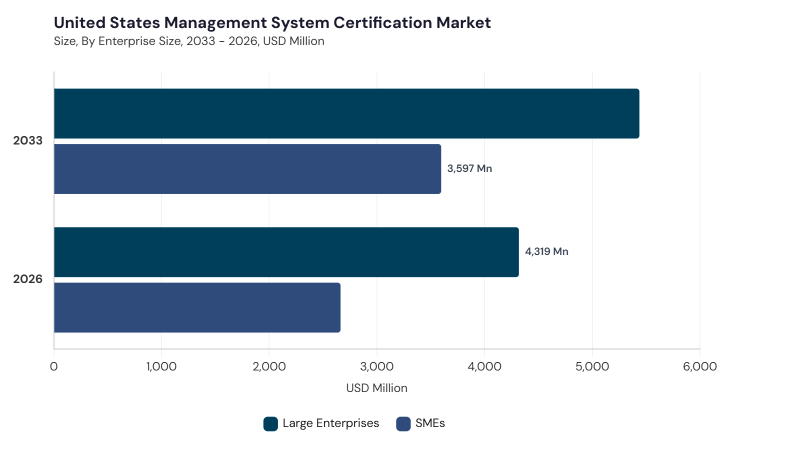Click the USD Million axis title
The image size is (800, 450).
(377, 388)
